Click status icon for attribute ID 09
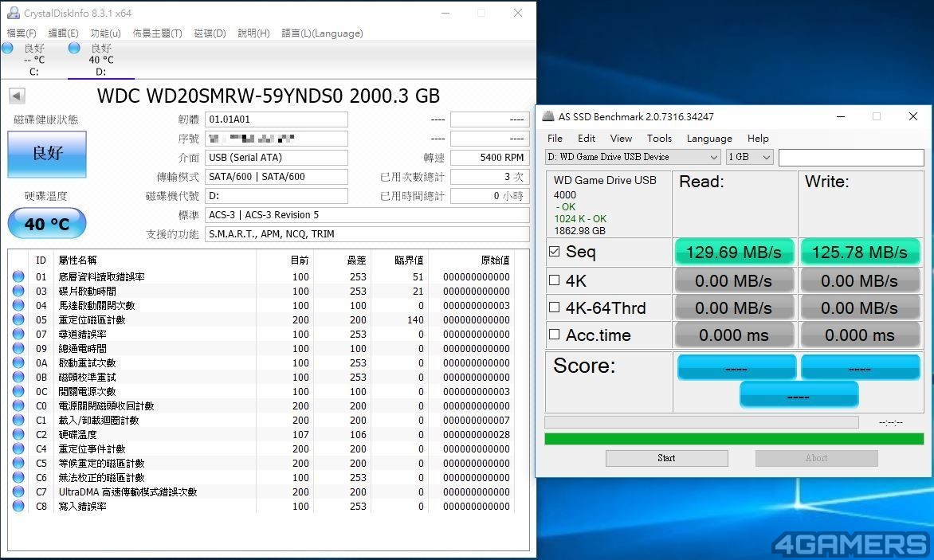934x560 pixels. point(18,348)
